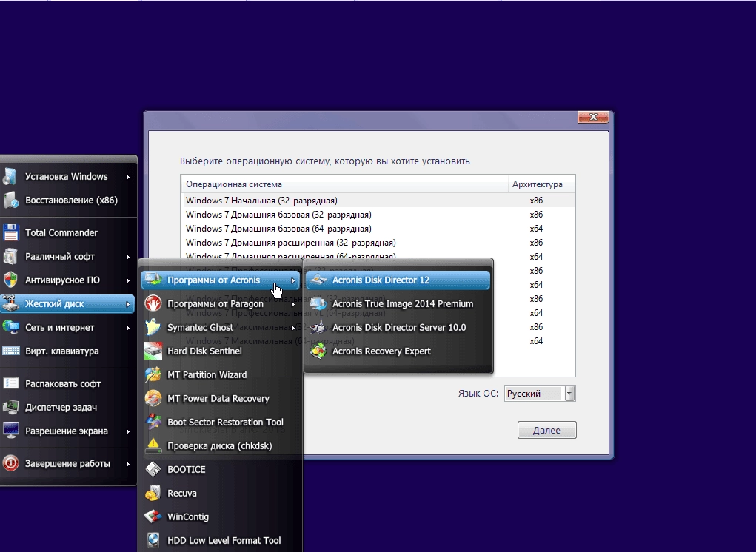
Task: Click the Сеть и интернет globe icon
Action: [x=10, y=327]
